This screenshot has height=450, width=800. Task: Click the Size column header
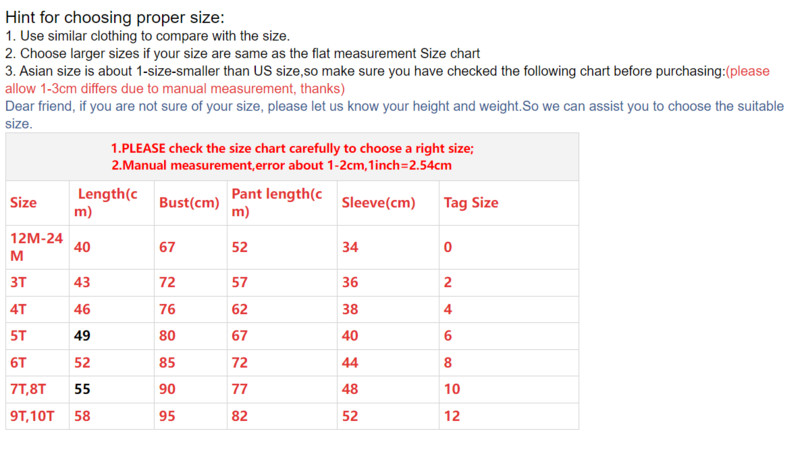click(23, 203)
